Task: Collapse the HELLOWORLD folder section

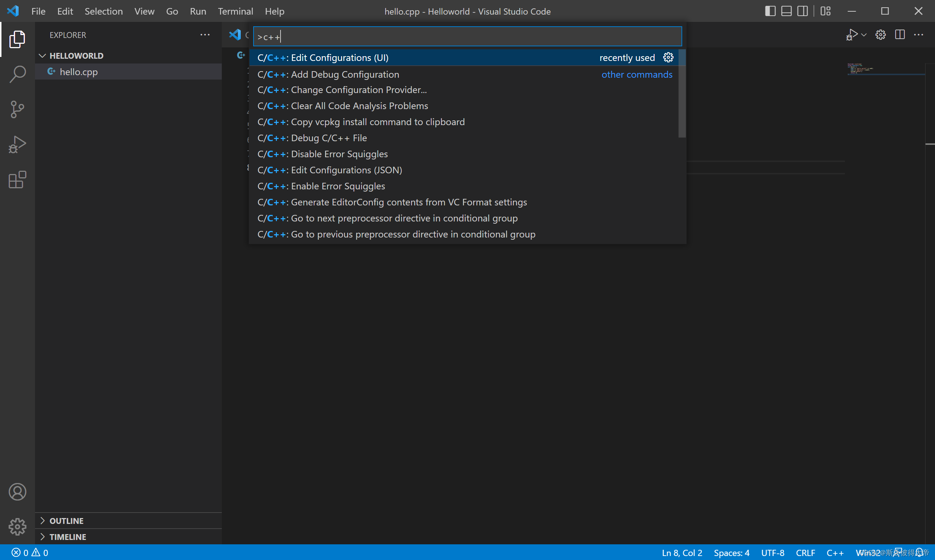Action: (x=128, y=56)
